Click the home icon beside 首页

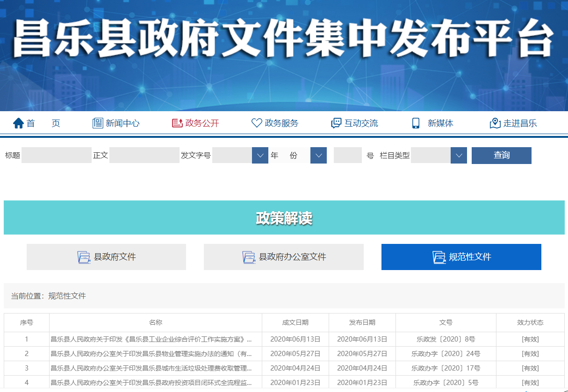18,123
